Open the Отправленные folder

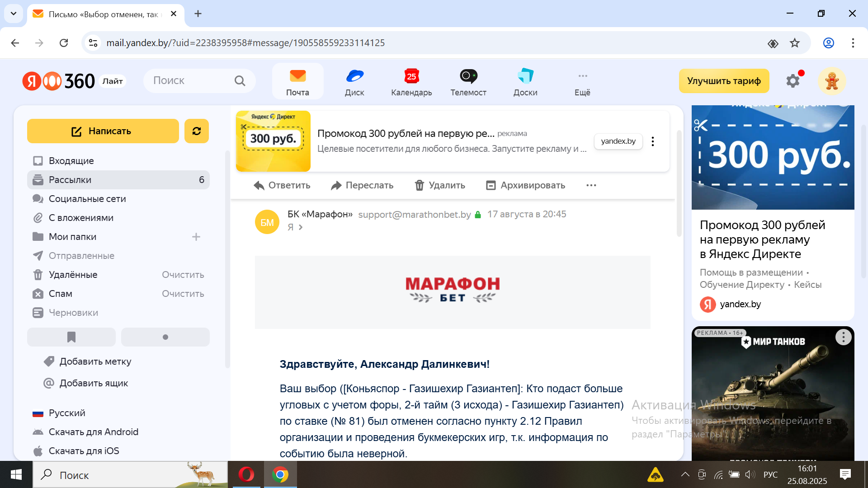click(x=118, y=256)
